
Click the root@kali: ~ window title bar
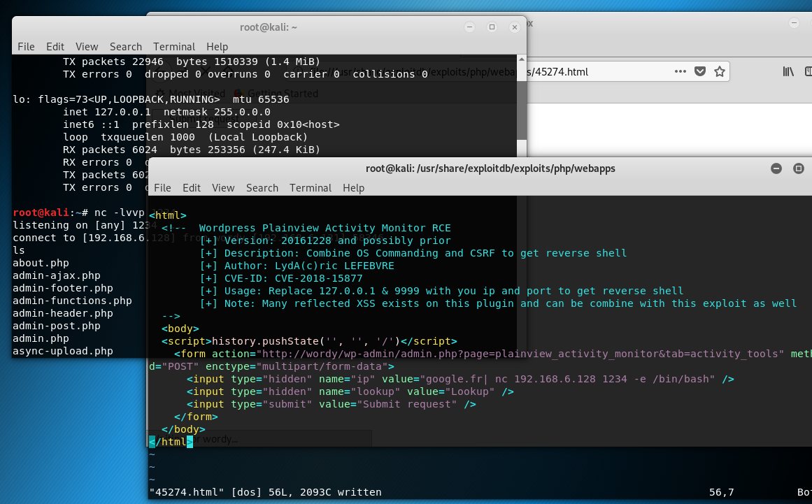[x=269, y=27]
